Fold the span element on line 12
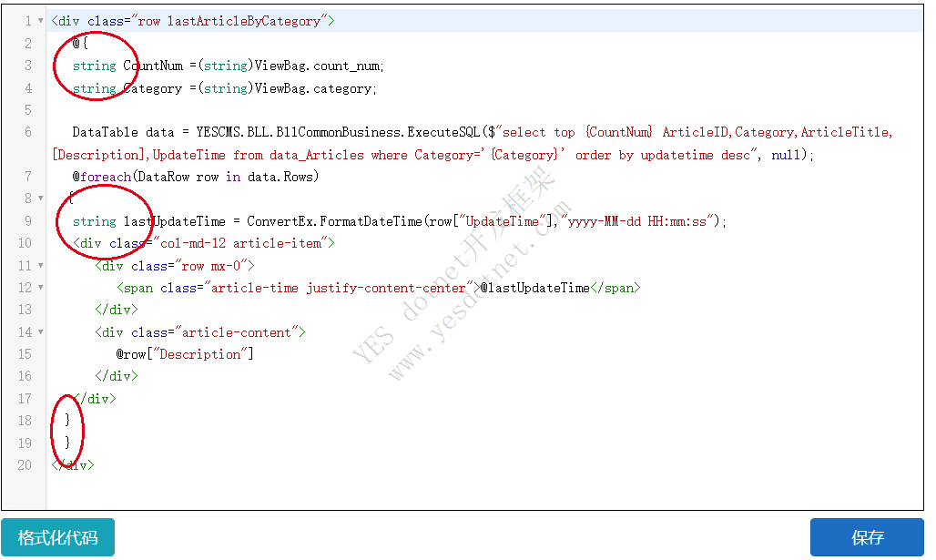 point(40,288)
